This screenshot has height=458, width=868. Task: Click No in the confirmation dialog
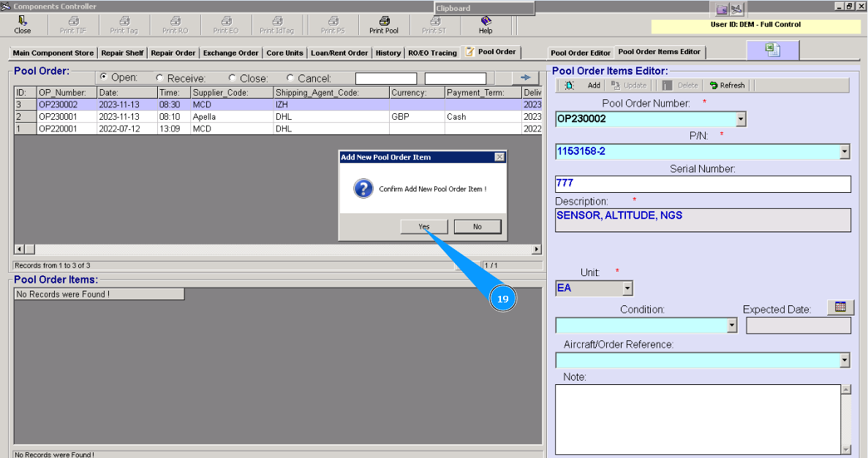point(478,226)
